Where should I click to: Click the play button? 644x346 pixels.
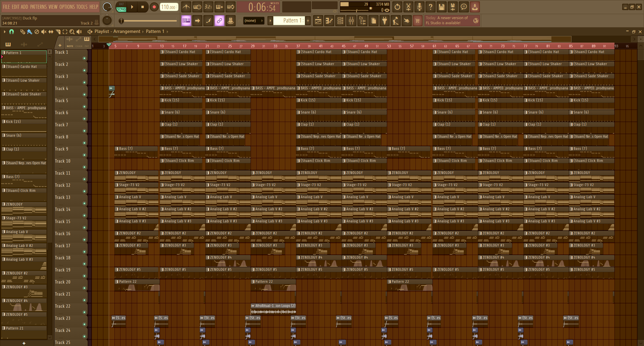[132, 7]
